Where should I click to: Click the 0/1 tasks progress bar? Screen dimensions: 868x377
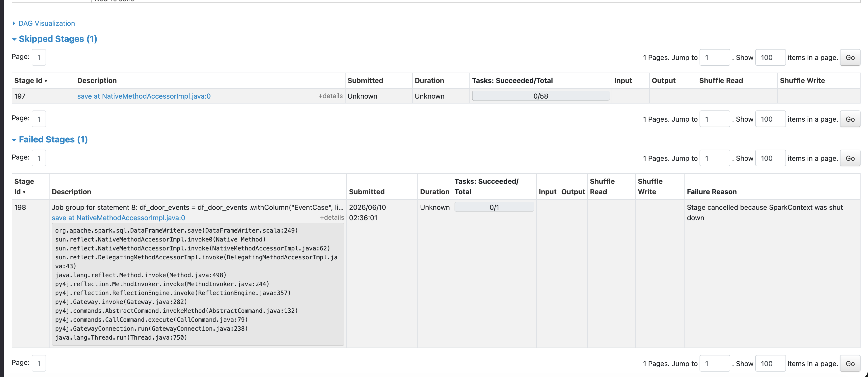click(x=494, y=207)
